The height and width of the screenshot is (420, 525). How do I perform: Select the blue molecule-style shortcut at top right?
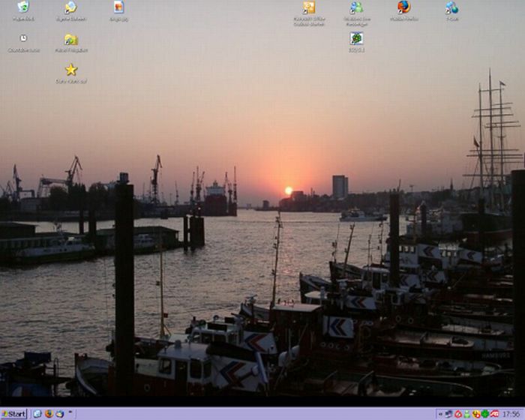(451, 8)
